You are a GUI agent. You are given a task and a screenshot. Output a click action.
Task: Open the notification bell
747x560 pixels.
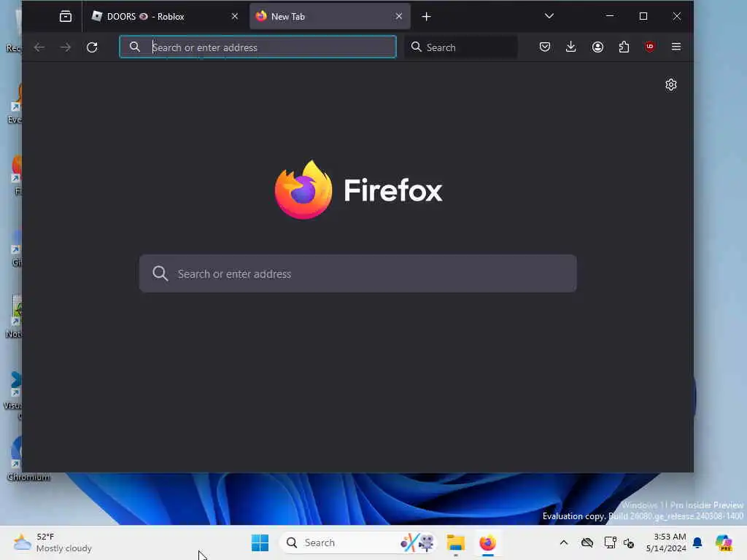pyautogui.click(x=697, y=542)
